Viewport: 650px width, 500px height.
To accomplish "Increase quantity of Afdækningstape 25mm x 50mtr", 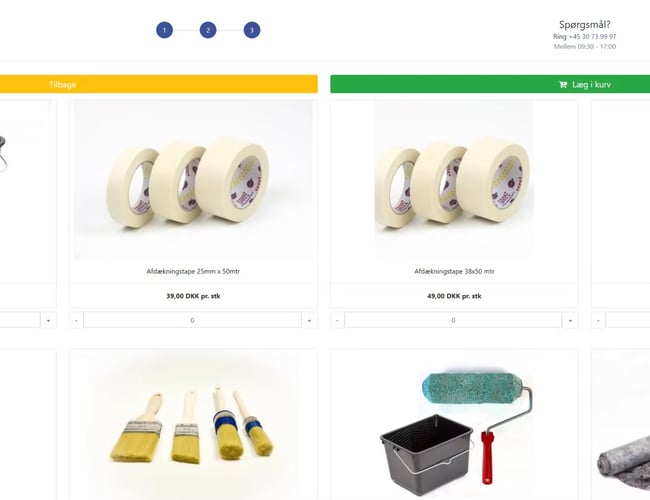I will pyautogui.click(x=309, y=320).
